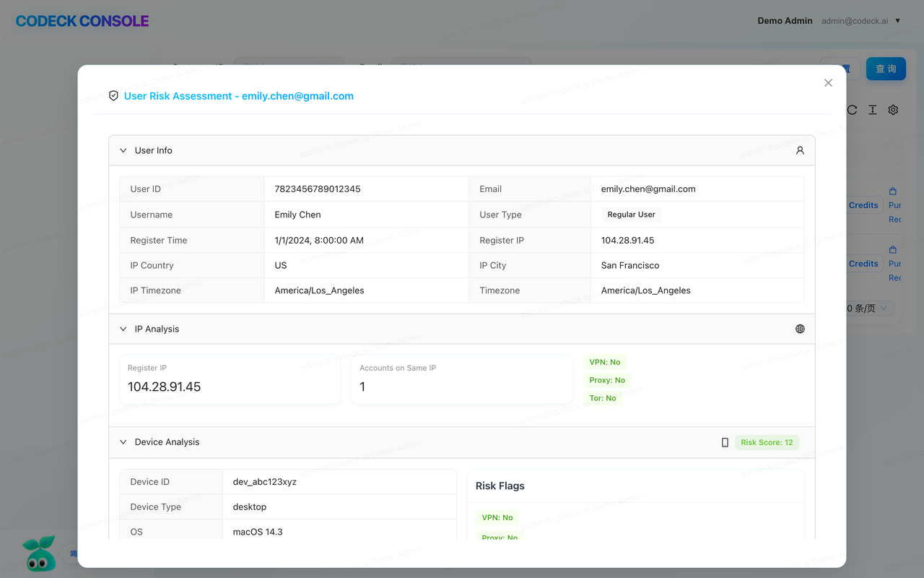Click the CODECK CONSOLE logo
The image size is (924, 578).
click(81, 20)
